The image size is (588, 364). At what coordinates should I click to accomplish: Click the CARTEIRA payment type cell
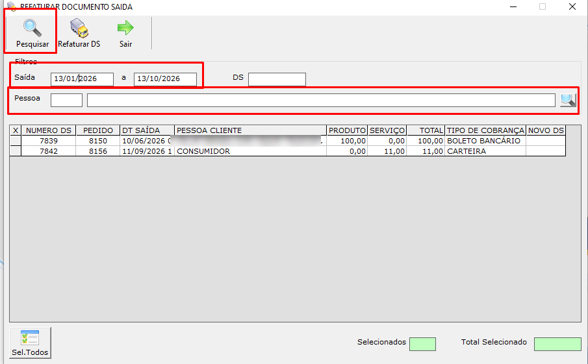point(485,151)
